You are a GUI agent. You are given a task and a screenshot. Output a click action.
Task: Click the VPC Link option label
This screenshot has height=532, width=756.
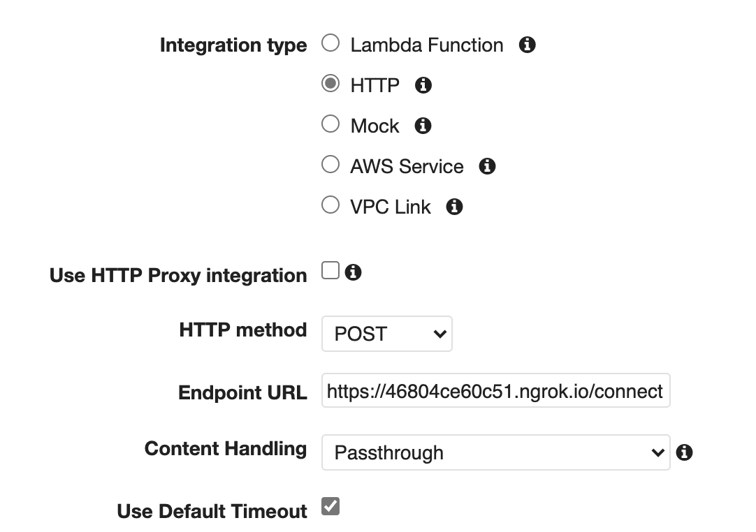click(391, 207)
